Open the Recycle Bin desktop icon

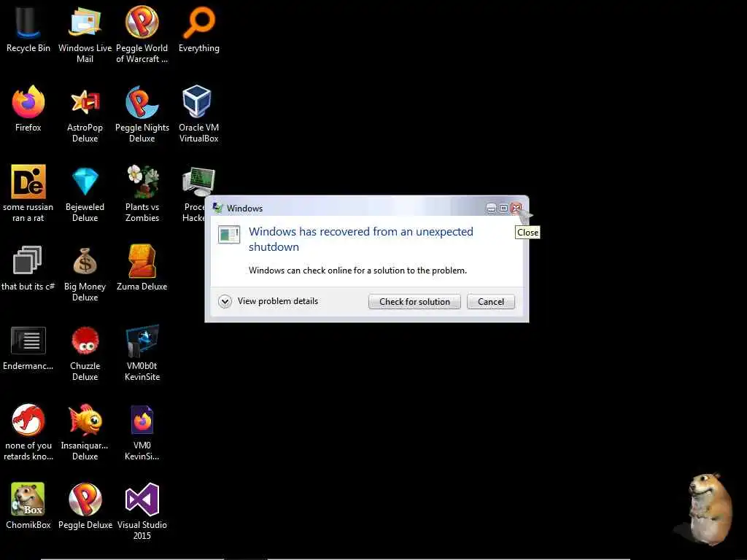tap(28, 23)
